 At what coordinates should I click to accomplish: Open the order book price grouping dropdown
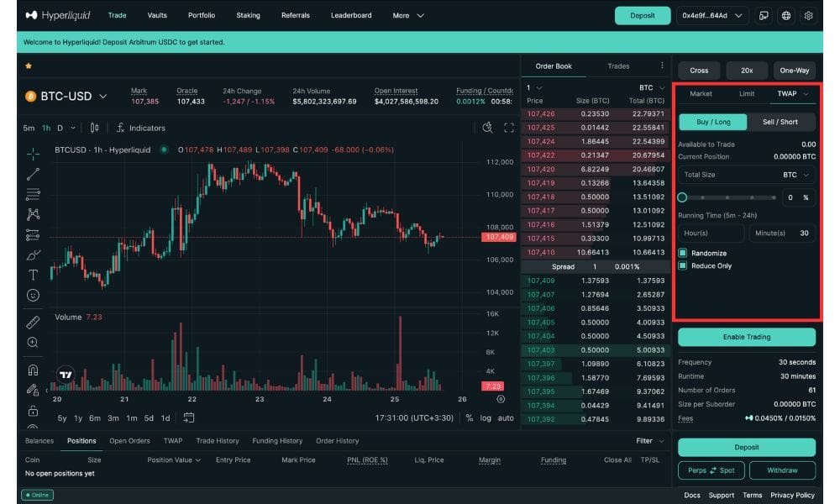point(533,87)
